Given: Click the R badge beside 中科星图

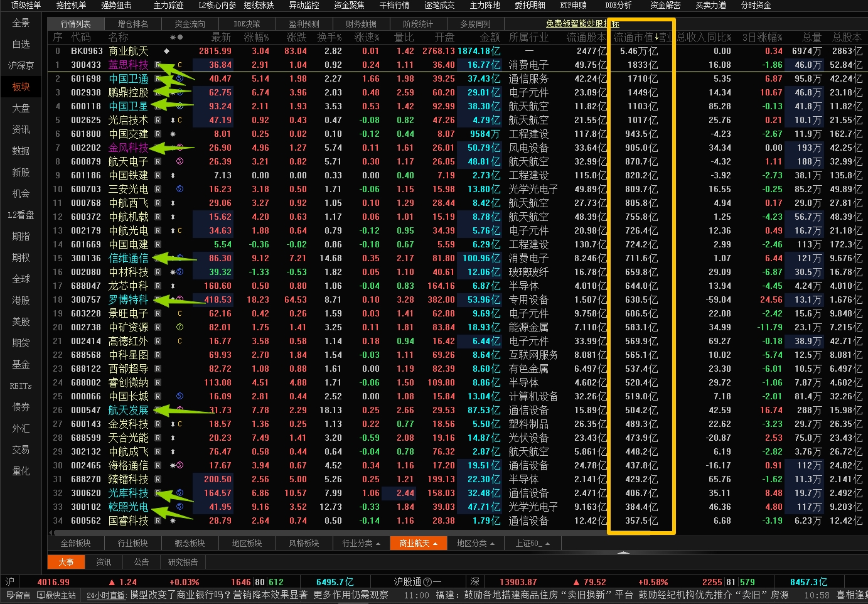Looking at the screenshot, I should point(158,355).
